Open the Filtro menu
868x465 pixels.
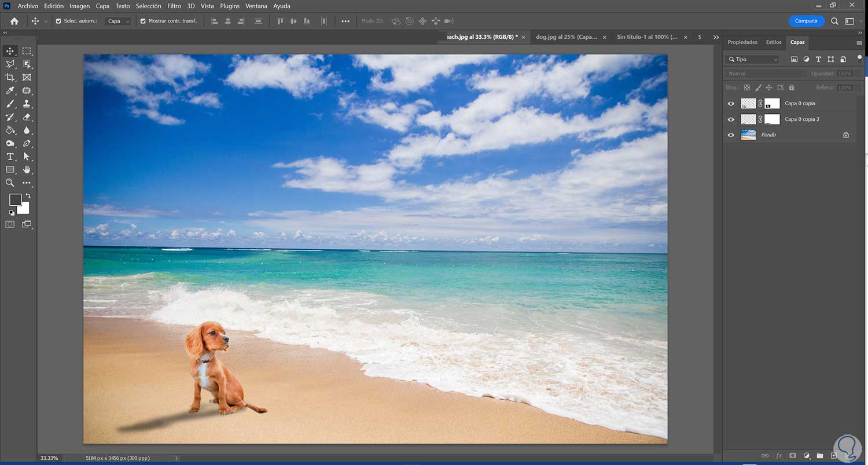174,6
